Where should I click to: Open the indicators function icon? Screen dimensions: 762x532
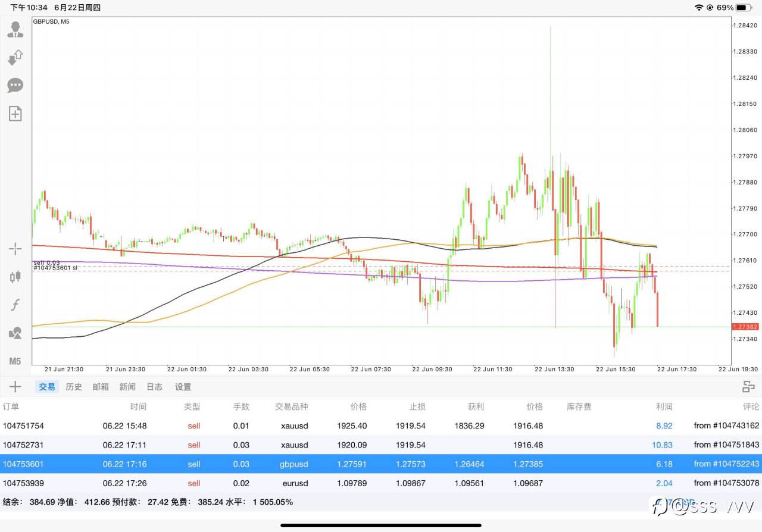tap(15, 305)
